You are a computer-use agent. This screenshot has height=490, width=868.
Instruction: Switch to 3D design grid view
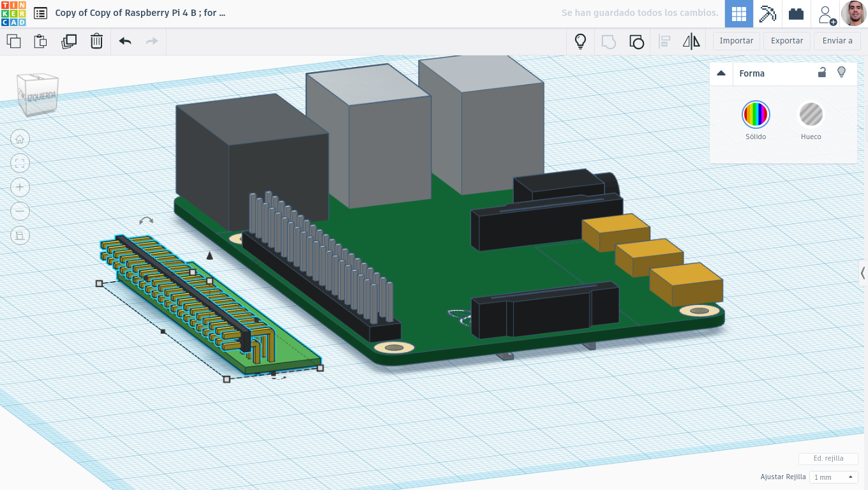739,13
